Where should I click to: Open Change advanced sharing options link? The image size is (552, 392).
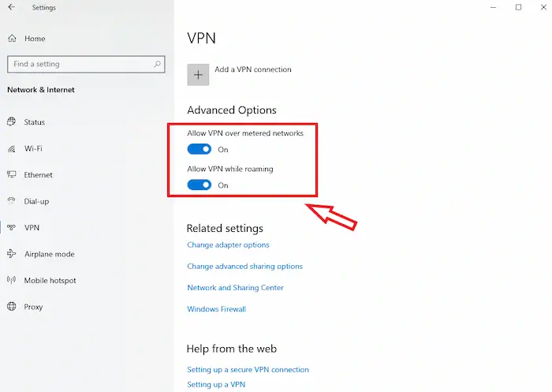click(x=244, y=267)
